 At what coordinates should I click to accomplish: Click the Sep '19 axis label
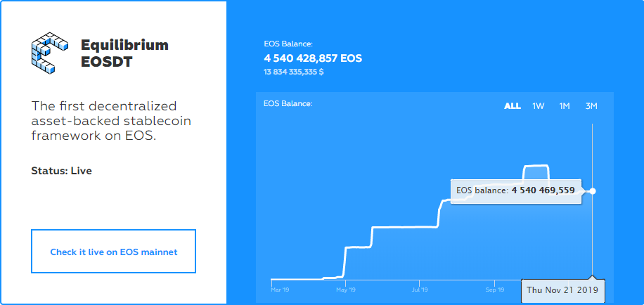point(494,289)
